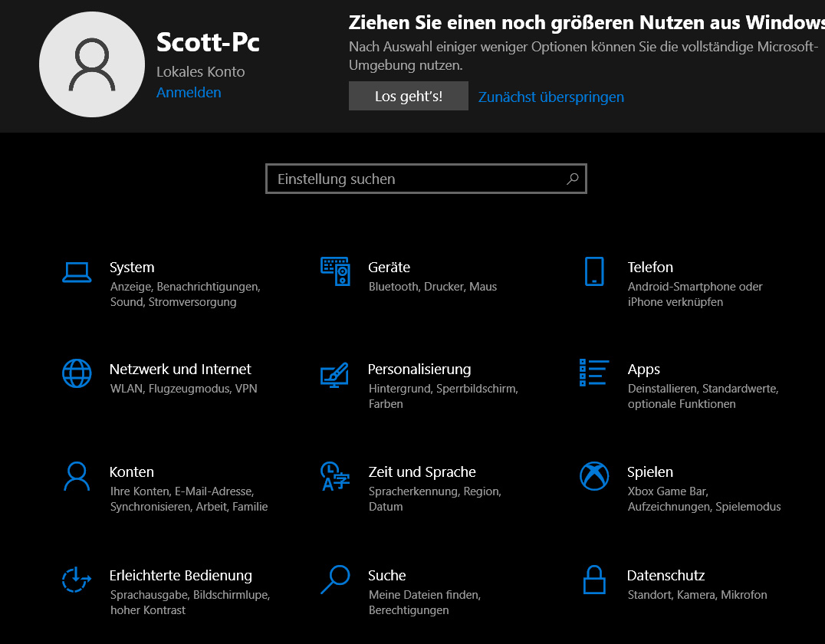This screenshot has width=825, height=644.
Task: Click 'Anzeige, Benachrichtigungen, Sound, Stromversorgung' description
Action: click(x=186, y=294)
